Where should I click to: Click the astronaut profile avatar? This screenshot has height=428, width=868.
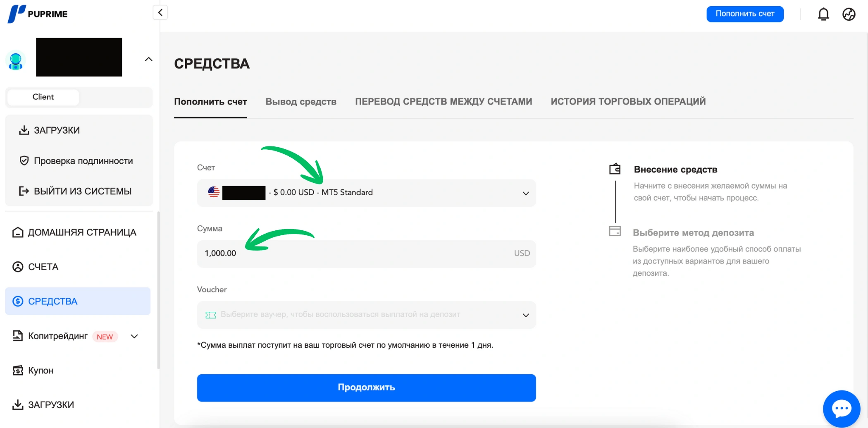click(16, 60)
